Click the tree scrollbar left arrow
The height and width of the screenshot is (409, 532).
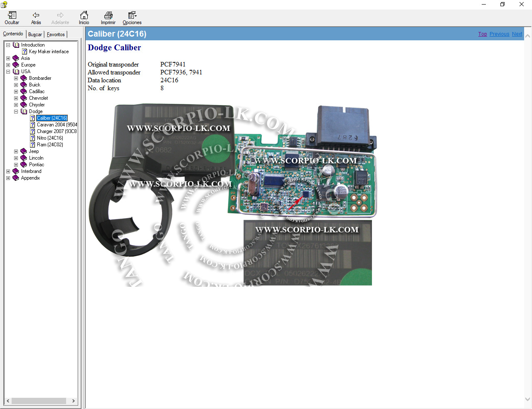8,401
